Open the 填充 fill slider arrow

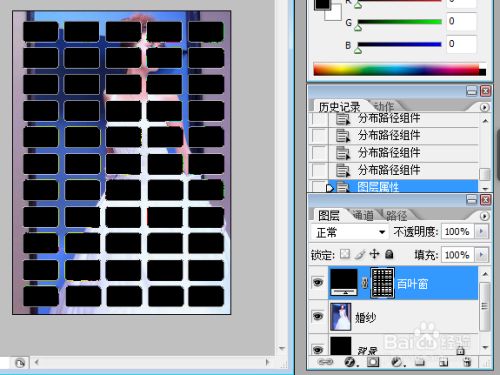pyautogui.click(x=481, y=255)
